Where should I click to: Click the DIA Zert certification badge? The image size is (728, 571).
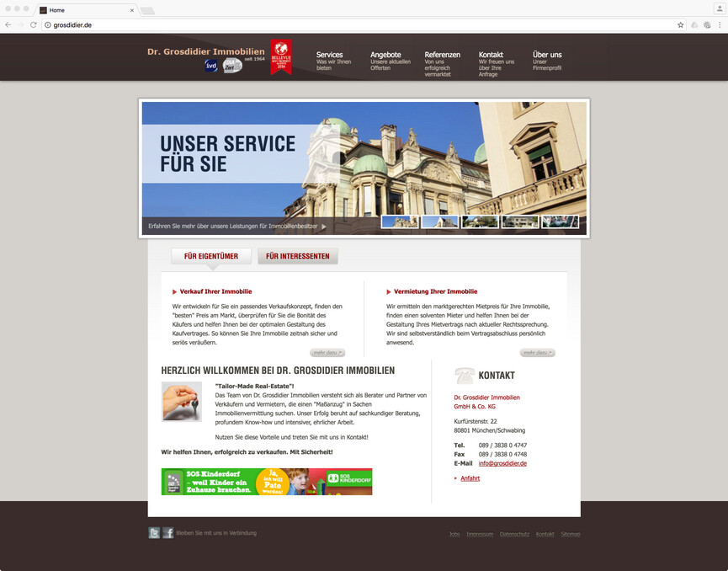pos(232,66)
